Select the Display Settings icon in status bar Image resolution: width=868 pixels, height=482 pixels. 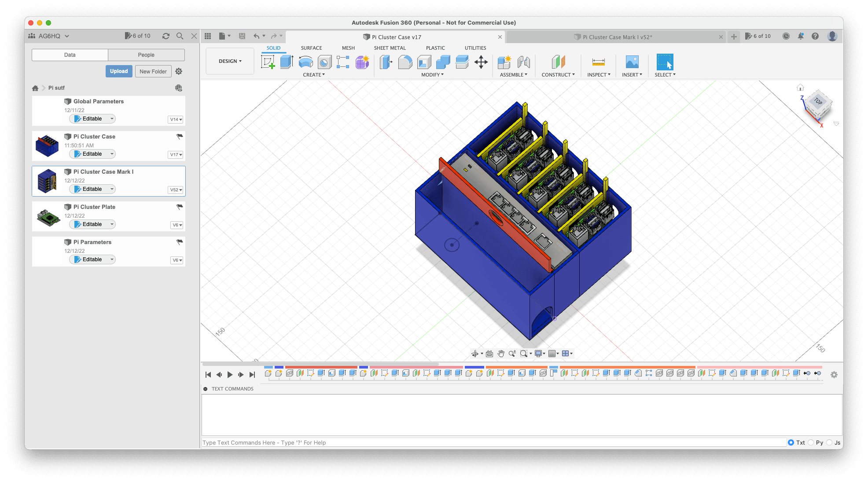pos(539,353)
